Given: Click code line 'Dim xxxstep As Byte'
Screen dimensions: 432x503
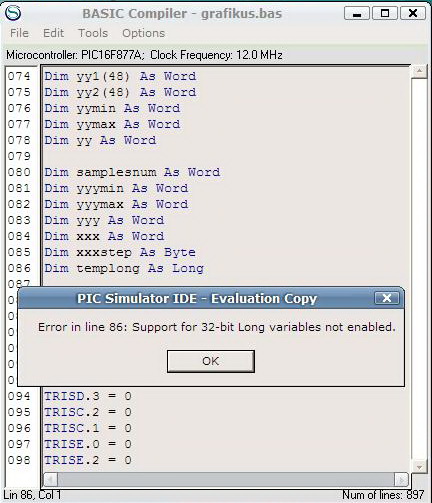Looking at the screenshot, I should pyautogui.click(x=120, y=252).
